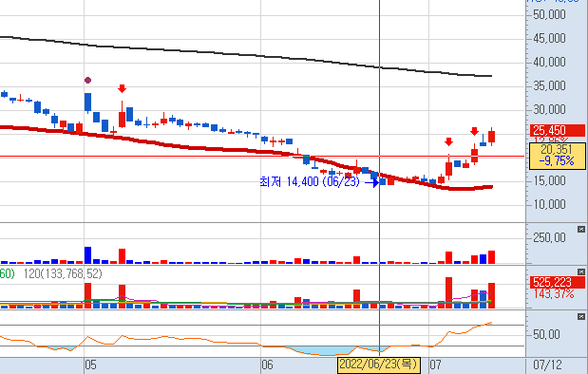Close the 250,00 volume sub-panel
The height and width of the screenshot is (374, 588).
(x=580, y=230)
